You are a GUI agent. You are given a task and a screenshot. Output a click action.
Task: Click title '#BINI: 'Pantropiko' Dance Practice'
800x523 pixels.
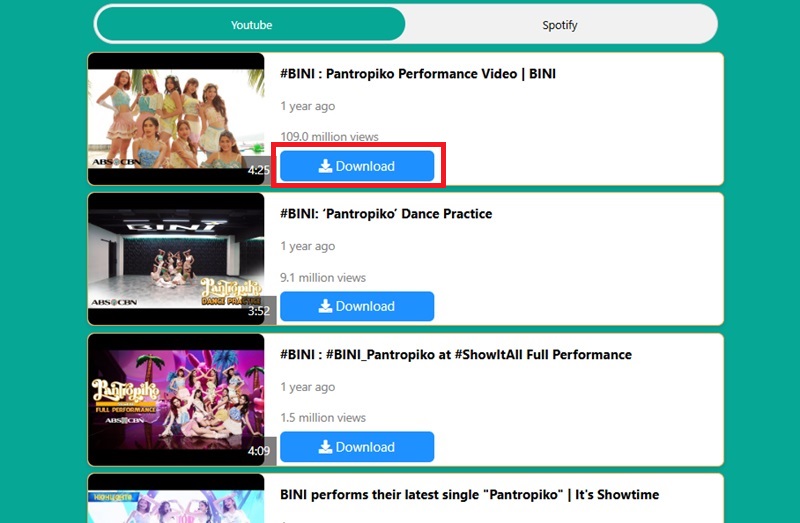(386, 213)
